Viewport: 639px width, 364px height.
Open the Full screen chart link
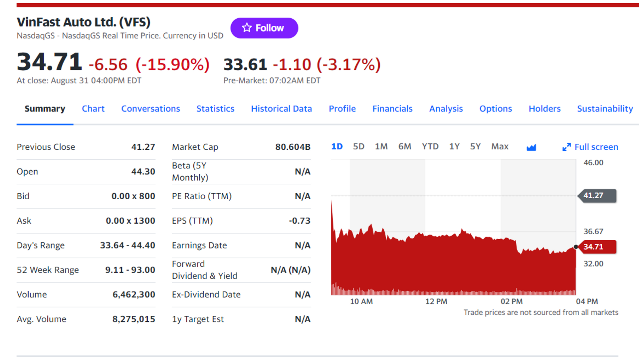click(596, 147)
